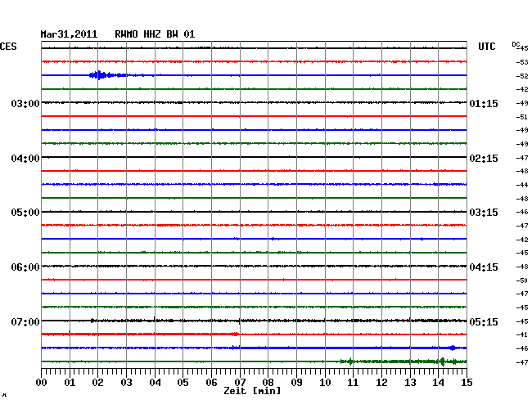Click the 07 minute tick label

(x=240, y=383)
